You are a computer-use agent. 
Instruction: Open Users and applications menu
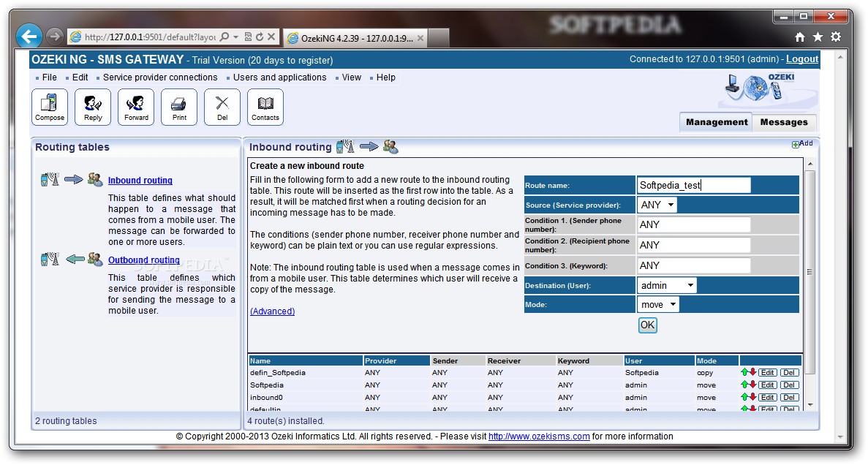pyautogui.click(x=279, y=77)
